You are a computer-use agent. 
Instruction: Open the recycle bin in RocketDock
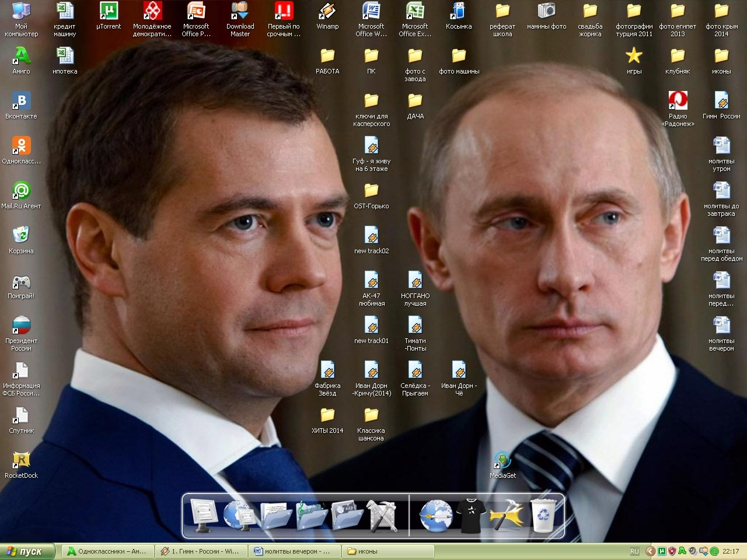(x=544, y=515)
